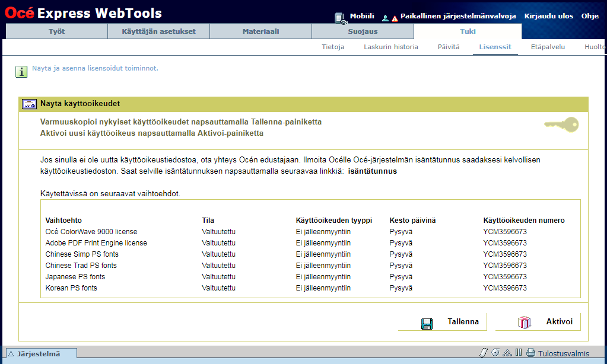The height and width of the screenshot is (364, 607).
Task: Click Ei jälleenmyyntiin for Adobe PDF Print Engine
Action: 323,243
